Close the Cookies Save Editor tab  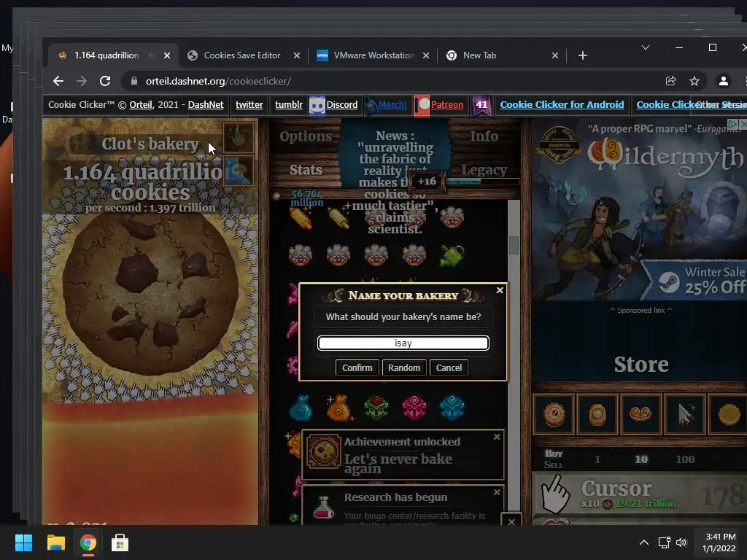297,55
